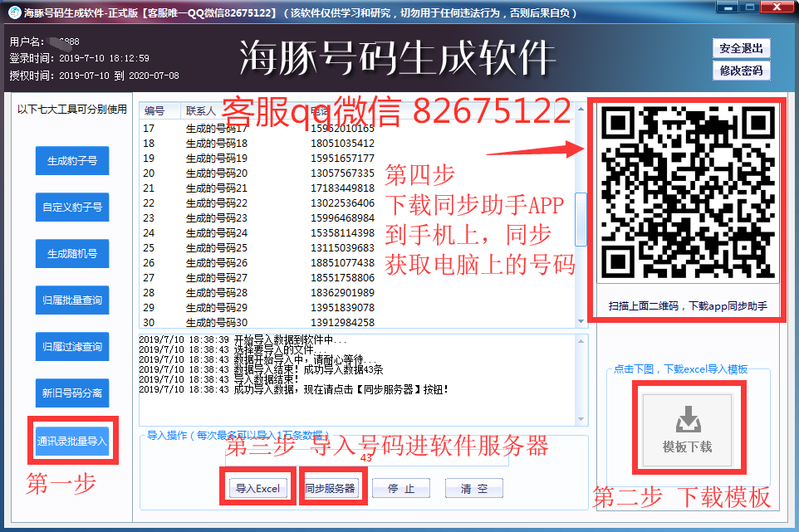
Task: Select row 生成的号码26
Action: point(356,263)
